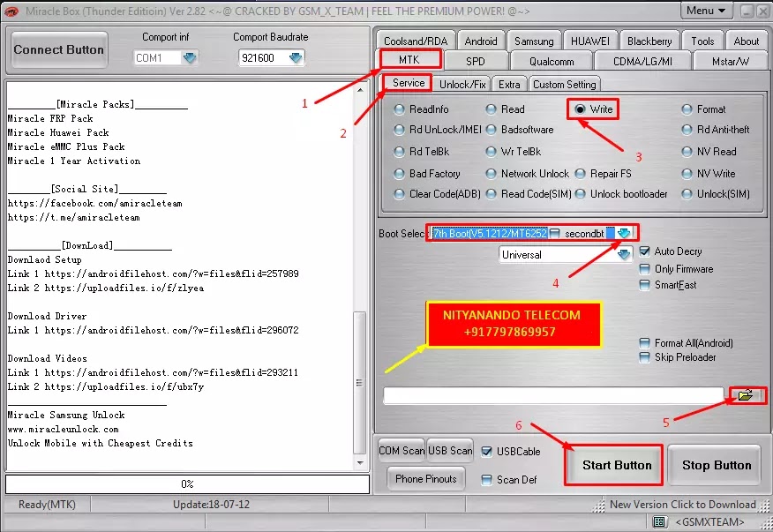Open the HUAWEI tab
773x532 pixels.
590,41
